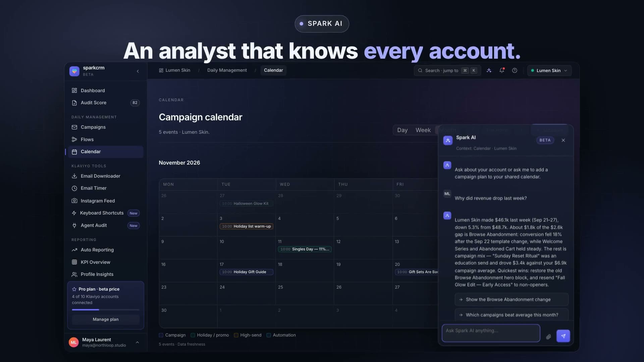
Task: Open notifications bell
Action: [x=502, y=70]
